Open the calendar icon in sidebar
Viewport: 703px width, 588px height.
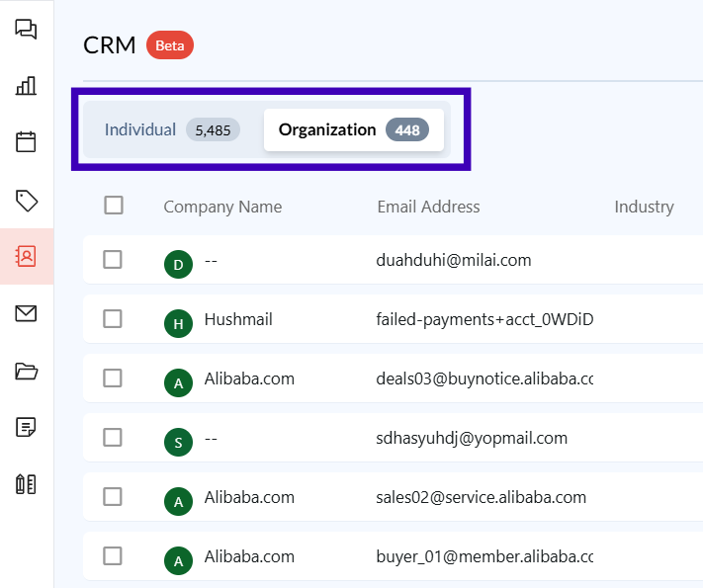coord(26,141)
